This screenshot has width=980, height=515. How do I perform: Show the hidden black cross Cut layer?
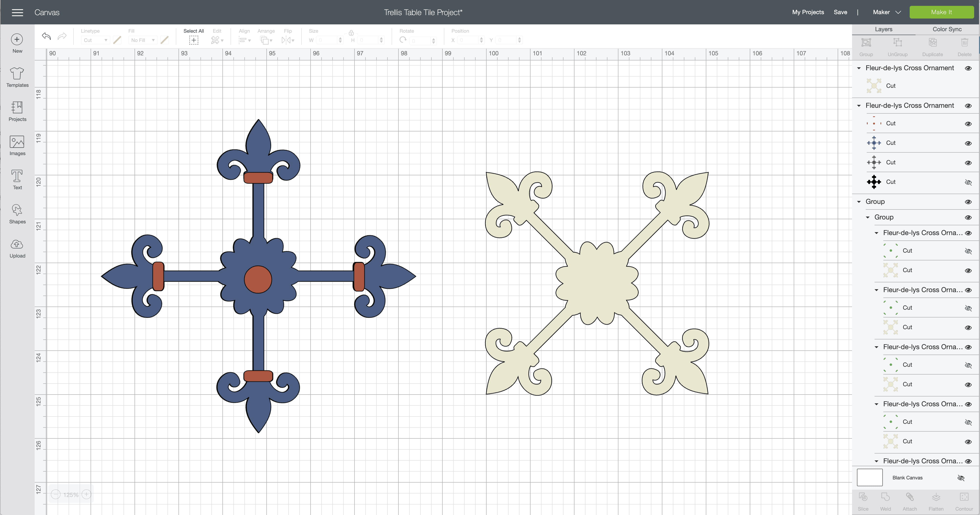(968, 182)
